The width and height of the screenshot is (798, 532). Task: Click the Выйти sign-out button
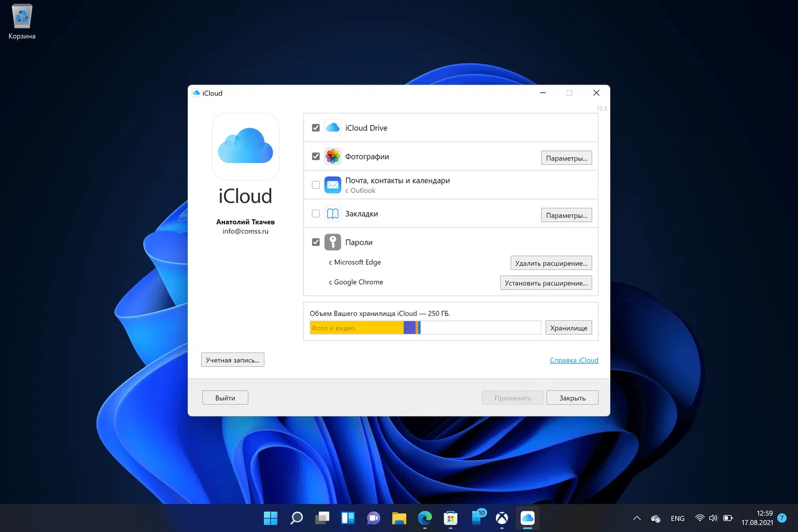pos(225,398)
